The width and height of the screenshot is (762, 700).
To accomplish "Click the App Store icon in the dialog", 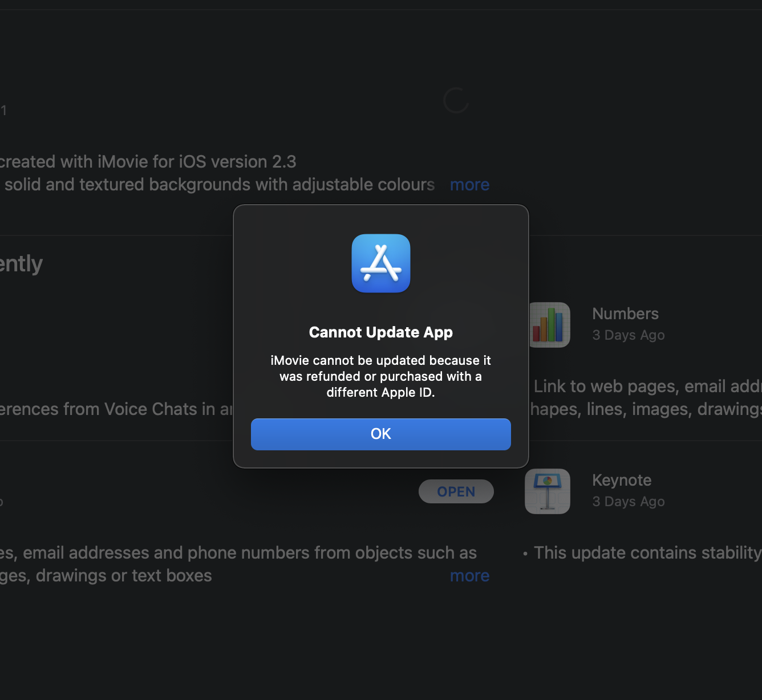I will coord(381,263).
